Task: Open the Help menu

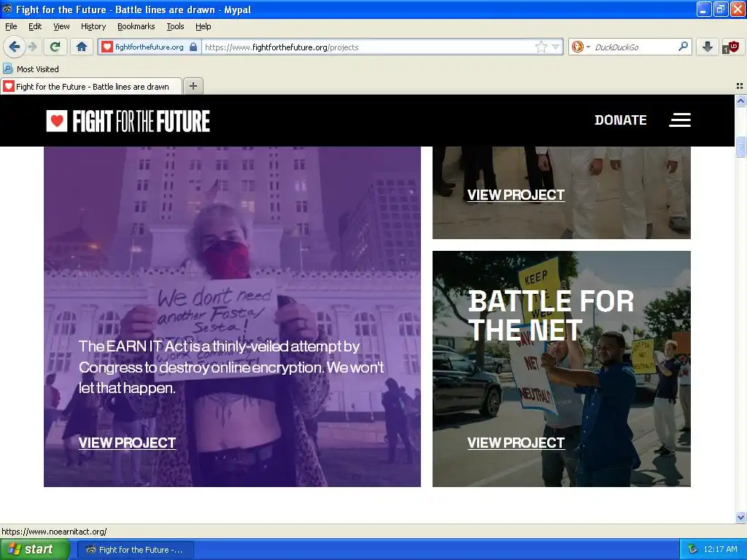Action: pos(204,26)
